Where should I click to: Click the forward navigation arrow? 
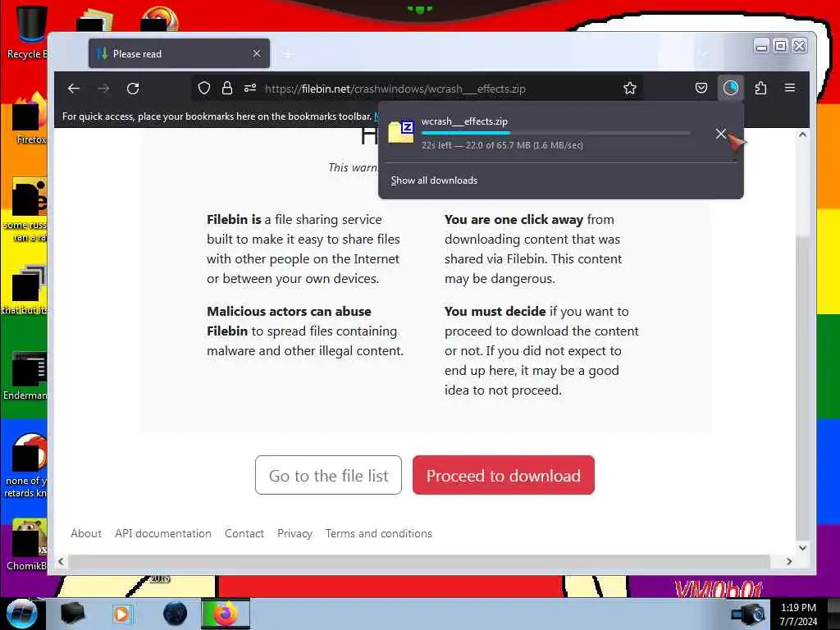pos(103,89)
